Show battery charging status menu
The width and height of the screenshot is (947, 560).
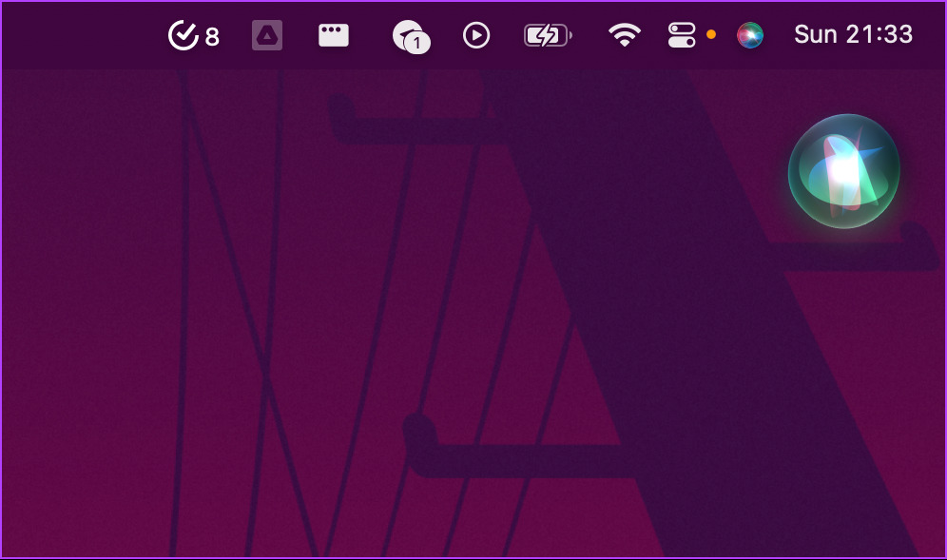(547, 35)
